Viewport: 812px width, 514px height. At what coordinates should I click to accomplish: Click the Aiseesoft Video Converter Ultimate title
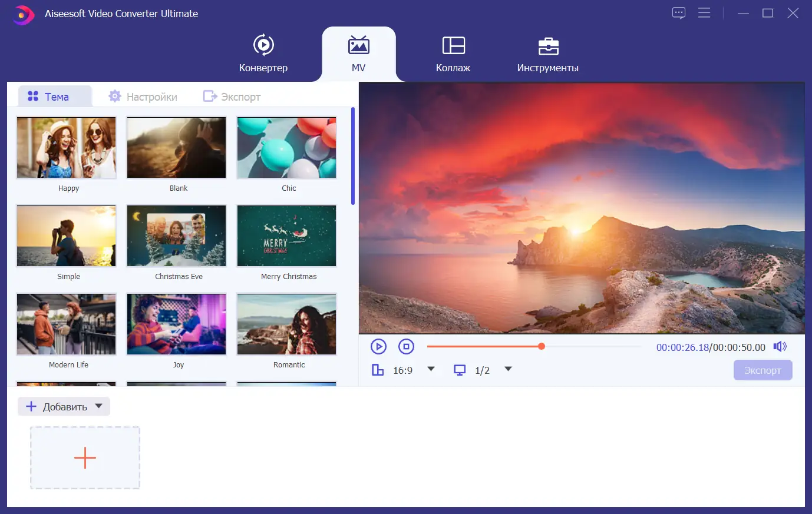[121, 14]
